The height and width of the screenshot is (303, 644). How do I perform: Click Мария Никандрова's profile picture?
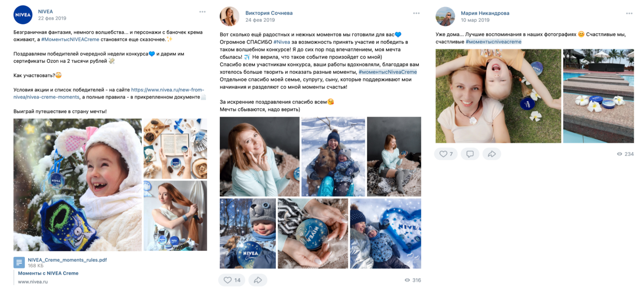(445, 16)
